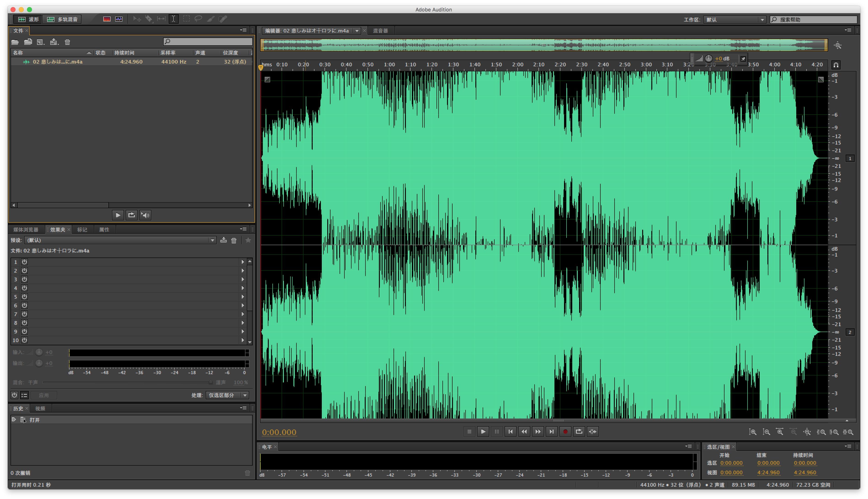Toggle power for effect slot 5
The height and width of the screenshot is (499, 868).
click(24, 297)
